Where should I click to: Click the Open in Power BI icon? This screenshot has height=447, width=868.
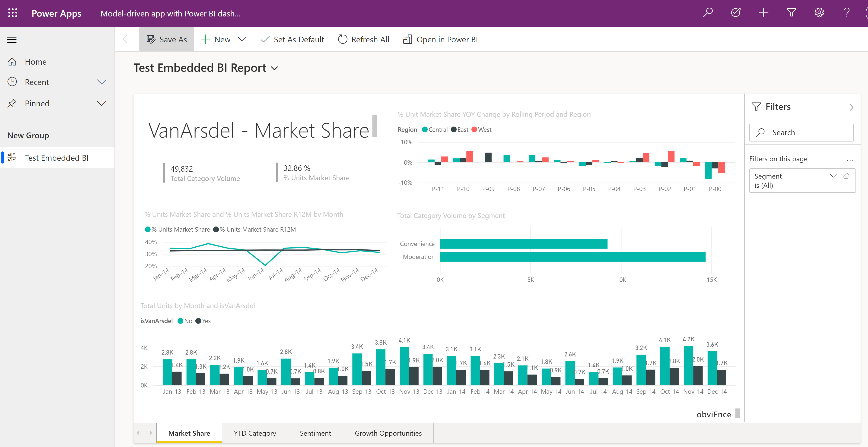pyautogui.click(x=408, y=39)
